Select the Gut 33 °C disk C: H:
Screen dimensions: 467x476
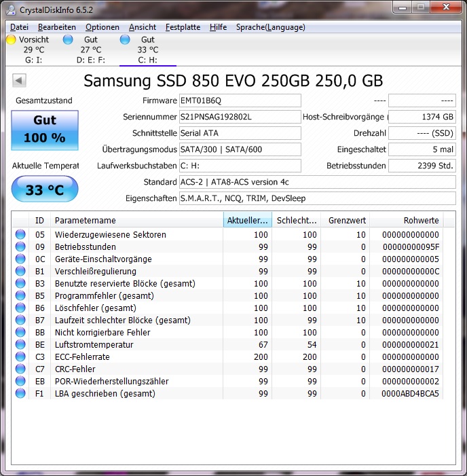point(148,50)
